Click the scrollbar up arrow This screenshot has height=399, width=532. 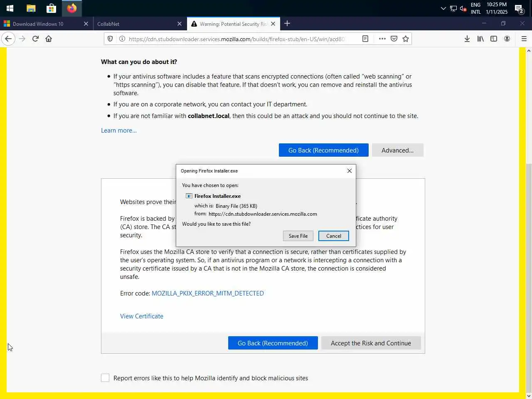[529, 51]
